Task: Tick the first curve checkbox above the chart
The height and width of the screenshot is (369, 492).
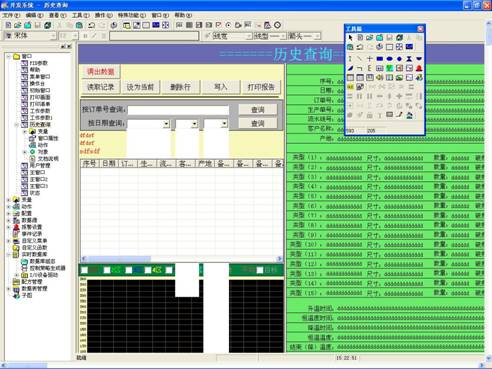Action: (x=85, y=270)
